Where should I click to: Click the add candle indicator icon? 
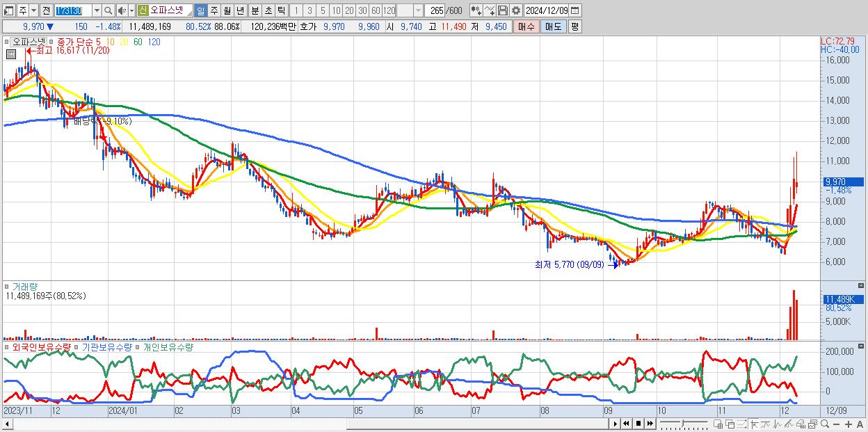475,10
